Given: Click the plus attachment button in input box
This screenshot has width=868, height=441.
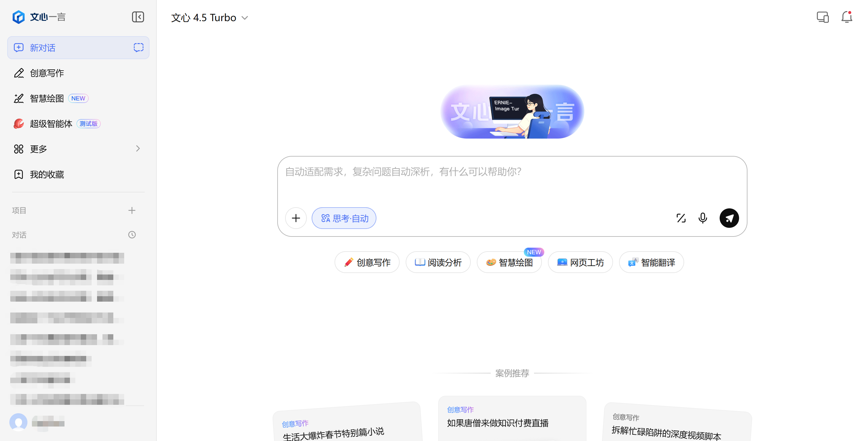Looking at the screenshot, I should (296, 218).
